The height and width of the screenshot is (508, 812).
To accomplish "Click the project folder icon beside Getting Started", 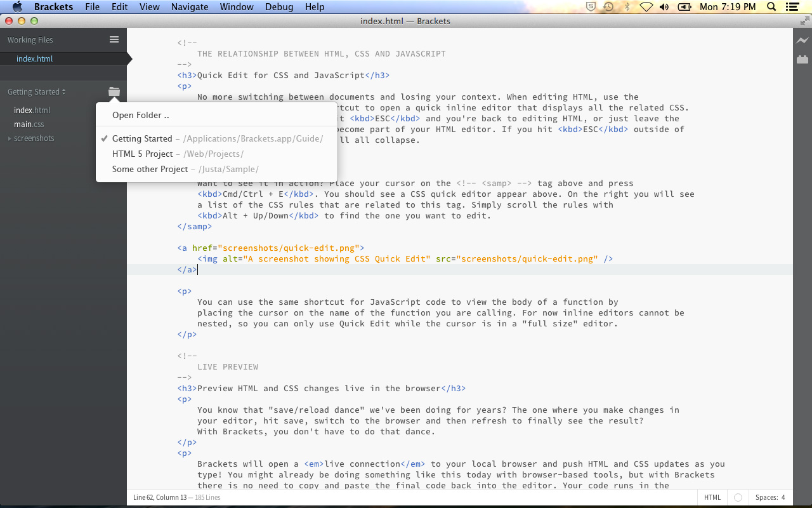I will (x=114, y=91).
